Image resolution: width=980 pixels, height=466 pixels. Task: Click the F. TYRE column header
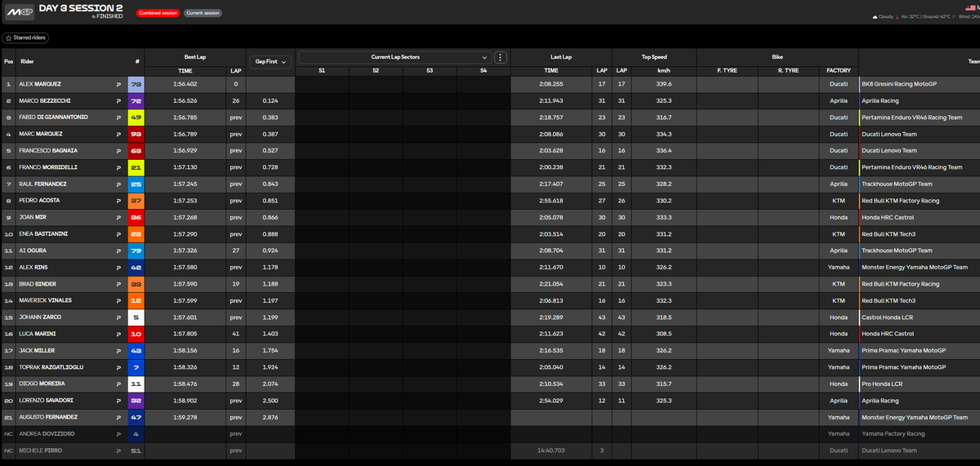pos(727,71)
